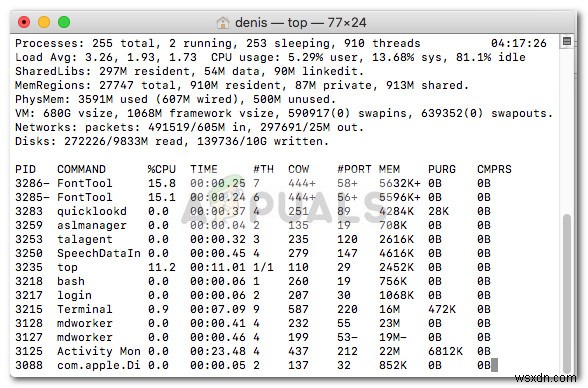Click the 'Processes: 255 total' summary text
The image size is (588, 388).
[x=85, y=43]
